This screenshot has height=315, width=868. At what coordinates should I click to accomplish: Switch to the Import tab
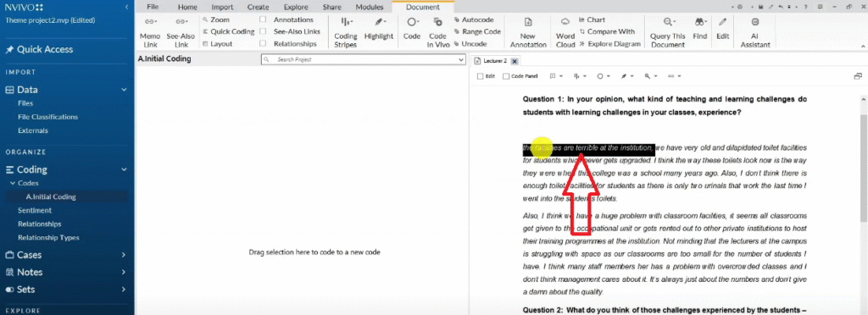coord(222,7)
